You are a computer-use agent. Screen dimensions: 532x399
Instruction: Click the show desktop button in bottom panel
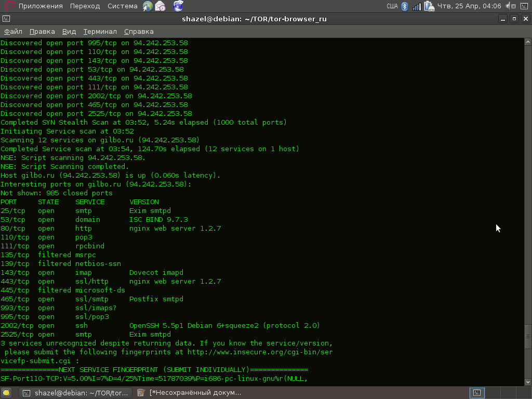tap(6, 393)
